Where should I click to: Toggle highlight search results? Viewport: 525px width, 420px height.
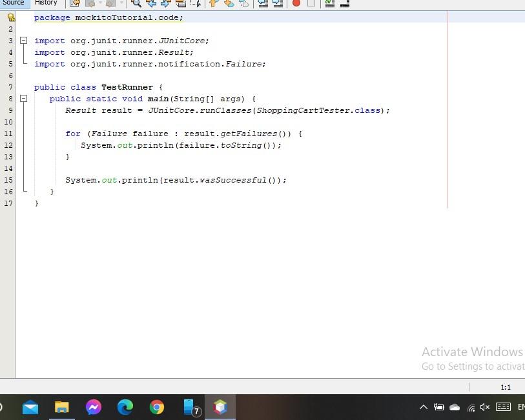tap(181, 4)
